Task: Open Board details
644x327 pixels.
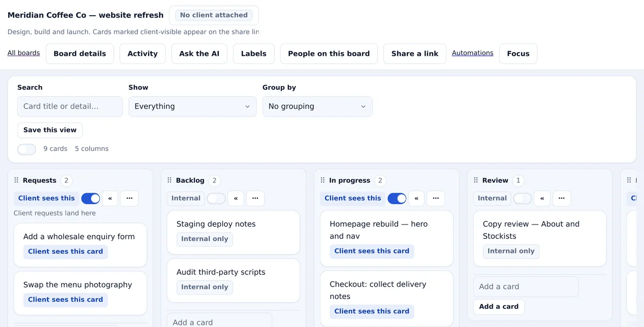Action: tap(80, 54)
